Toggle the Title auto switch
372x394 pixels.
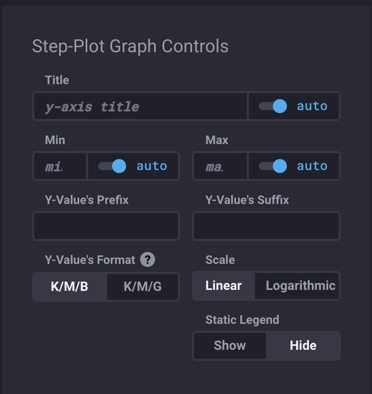tap(273, 106)
